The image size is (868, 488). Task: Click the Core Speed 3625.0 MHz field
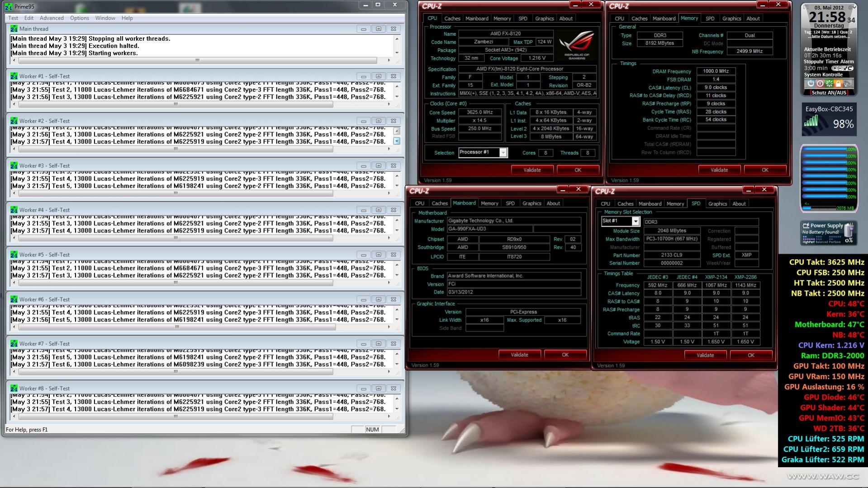tap(480, 113)
